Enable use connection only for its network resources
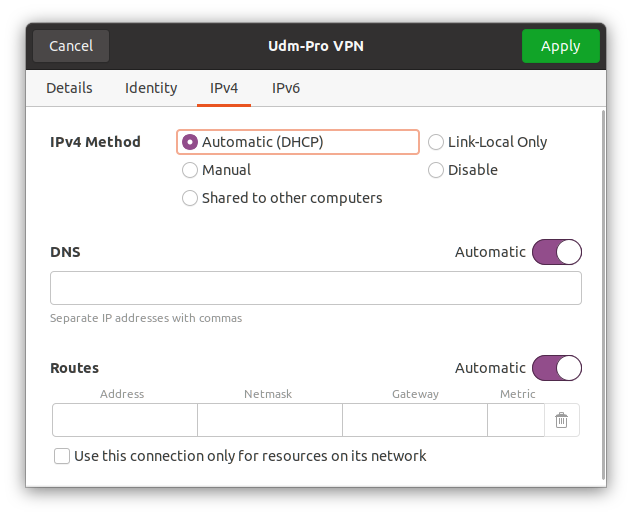Image resolution: width=632 pixels, height=516 pixels. pos(62,456)
